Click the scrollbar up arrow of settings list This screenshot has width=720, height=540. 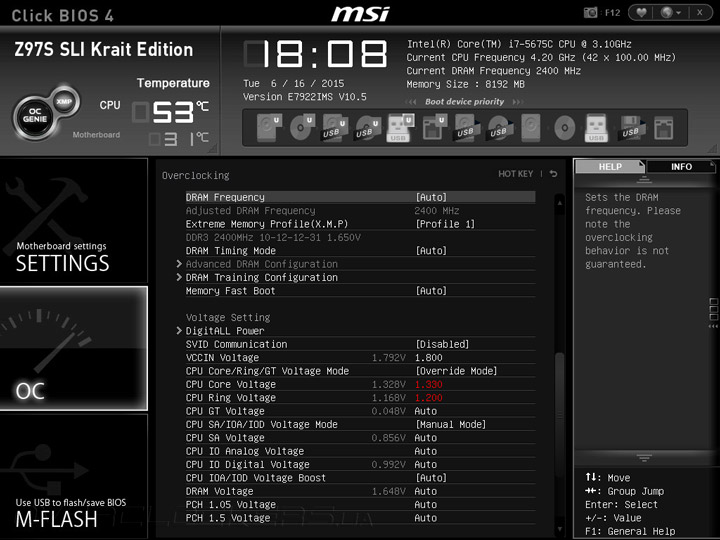(x=559, y=202)
